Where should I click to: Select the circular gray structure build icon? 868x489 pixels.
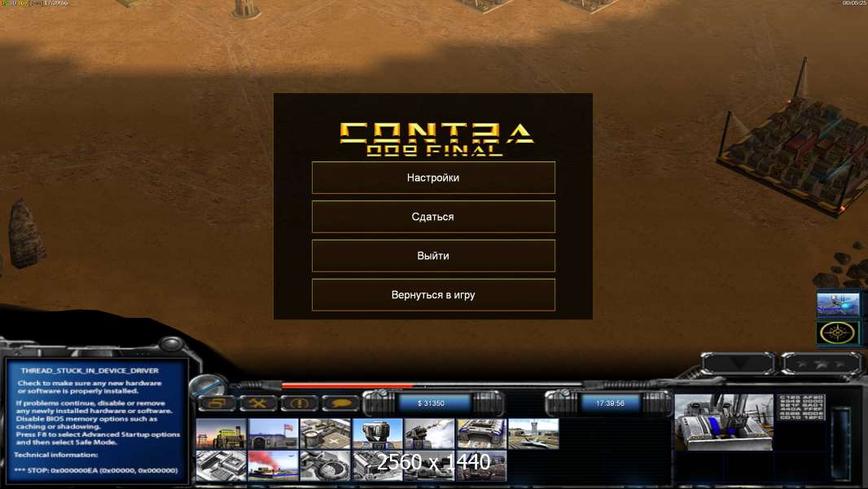[x=326, y=465]
